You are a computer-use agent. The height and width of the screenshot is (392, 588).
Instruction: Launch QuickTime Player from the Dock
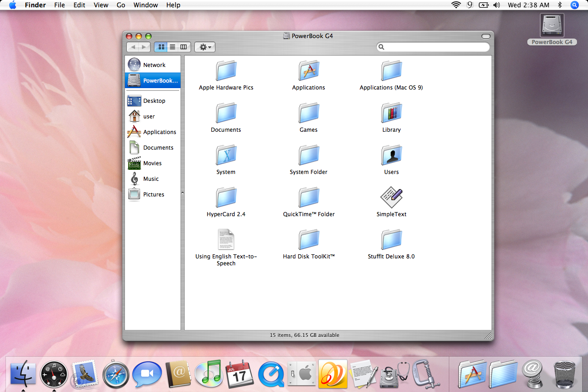271,375
